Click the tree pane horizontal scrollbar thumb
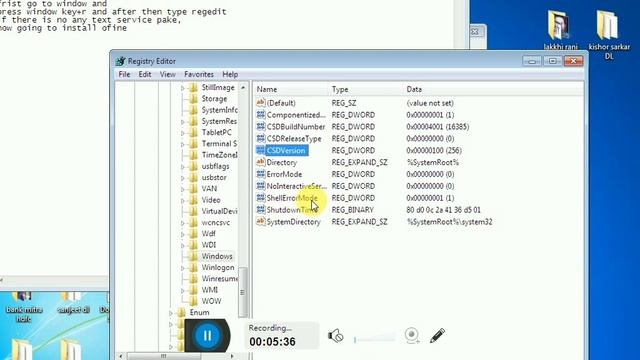Screen dimensions: 640x360 [x=163, y=356]
